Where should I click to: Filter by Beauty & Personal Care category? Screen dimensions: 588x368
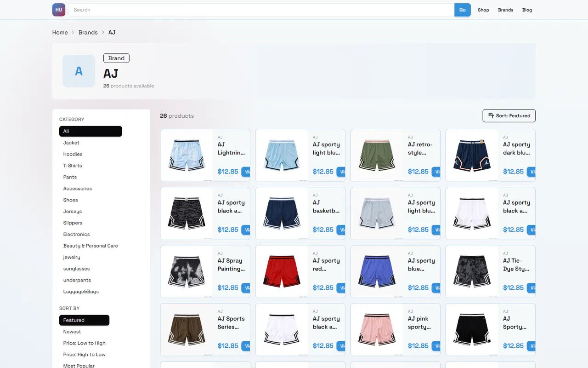90,246
